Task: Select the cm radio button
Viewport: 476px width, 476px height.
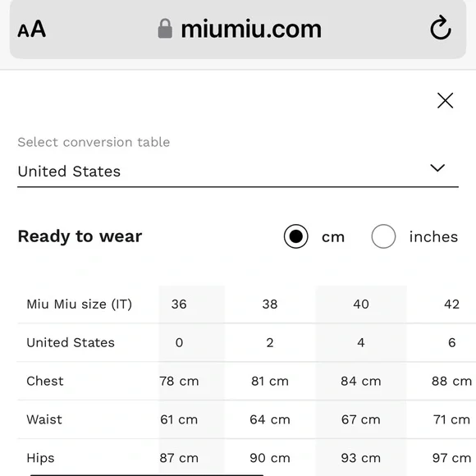Action: click(x=296, y=236)
